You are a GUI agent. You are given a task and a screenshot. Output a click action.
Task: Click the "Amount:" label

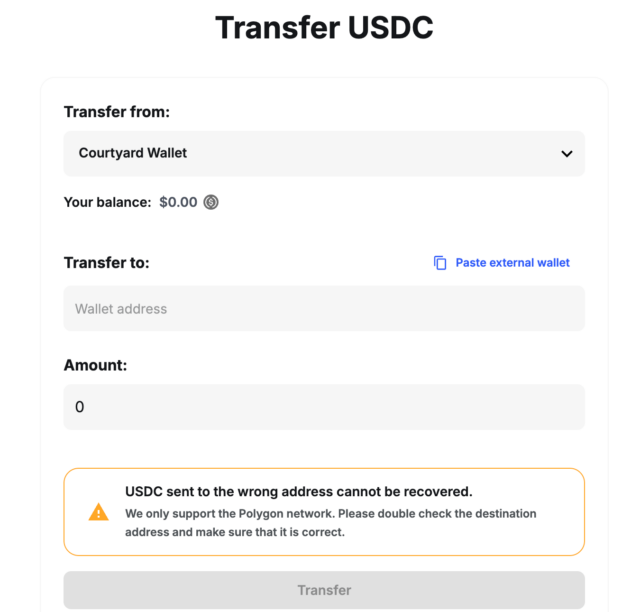click(95, 365)
